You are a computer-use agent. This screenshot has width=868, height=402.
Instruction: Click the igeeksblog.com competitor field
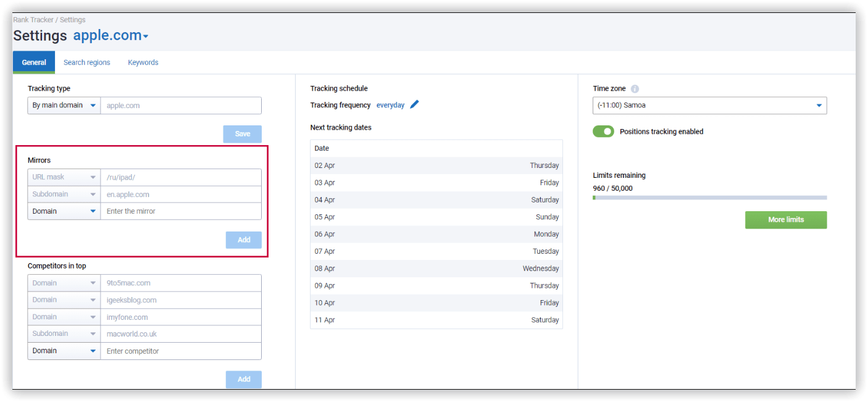(x=181, y=300)
